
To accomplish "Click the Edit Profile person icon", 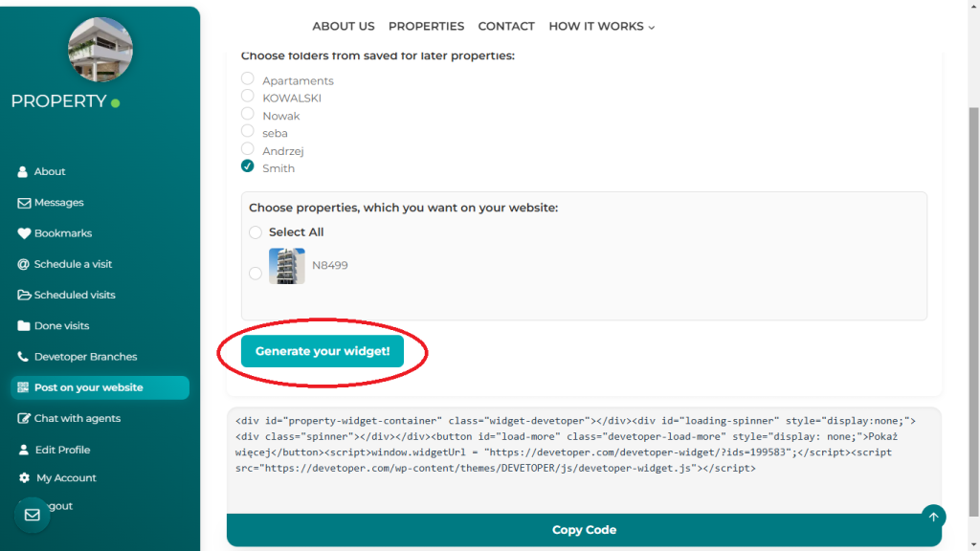I will tap(24, 450).
